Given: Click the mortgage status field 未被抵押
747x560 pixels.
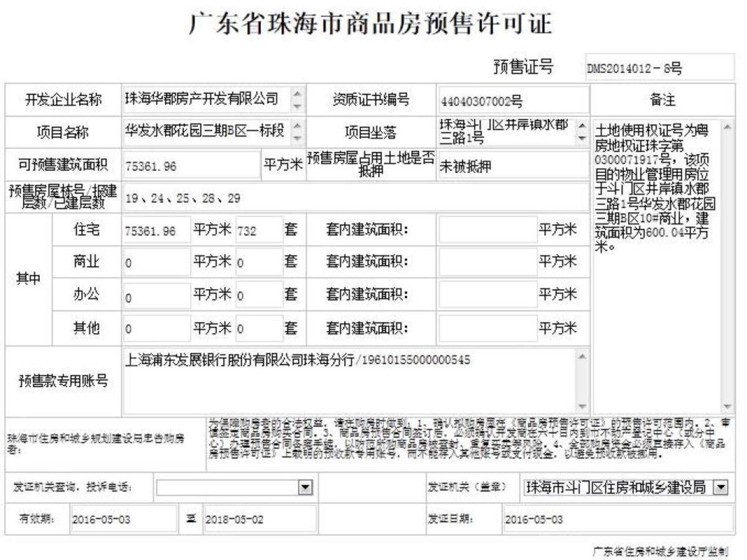Looking at the screenshot, I should click(x=512, y=166).
